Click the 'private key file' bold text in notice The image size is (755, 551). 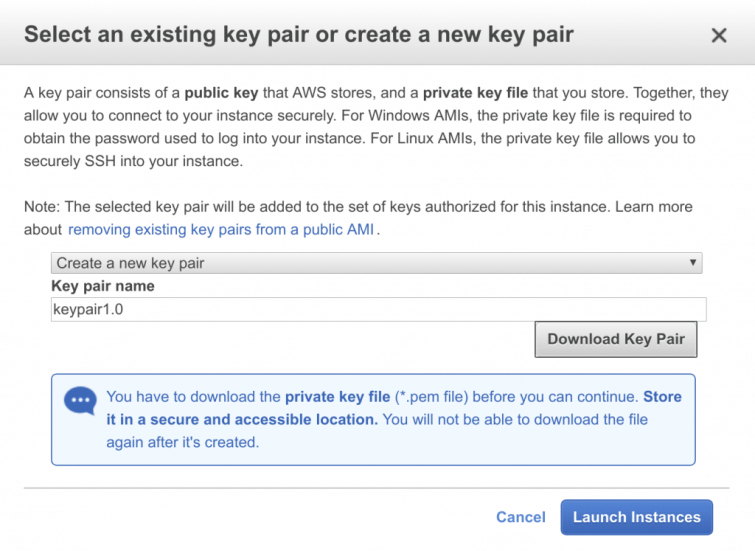pos(338,397)
